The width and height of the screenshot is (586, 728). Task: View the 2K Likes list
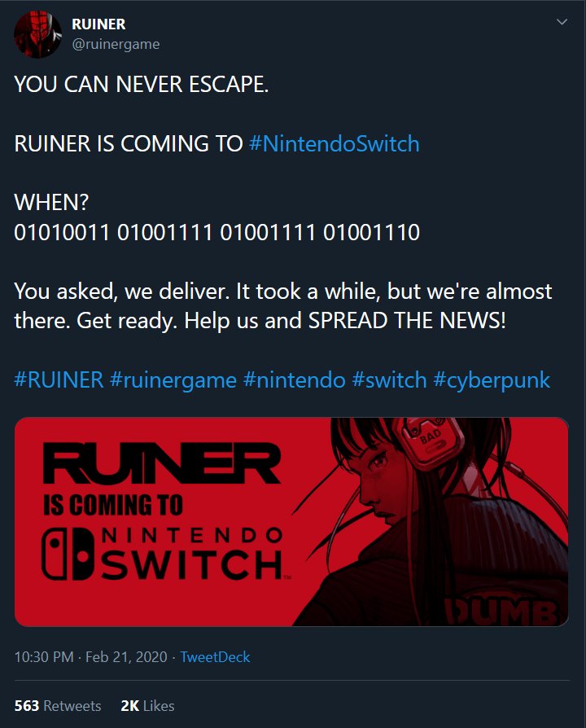[147, 706]
